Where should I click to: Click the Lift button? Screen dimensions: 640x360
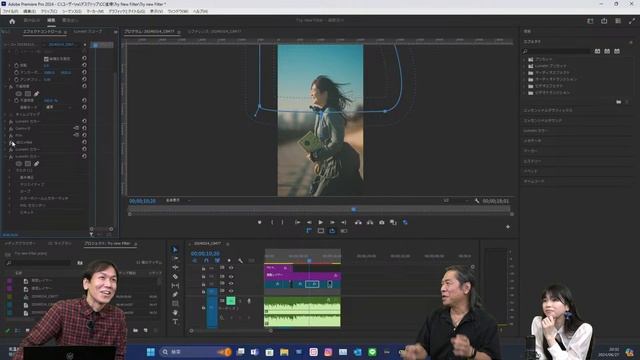pos(358,222)
